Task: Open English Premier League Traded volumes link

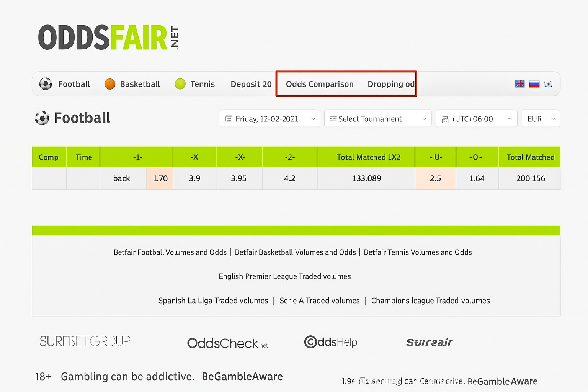Action: 284,276
